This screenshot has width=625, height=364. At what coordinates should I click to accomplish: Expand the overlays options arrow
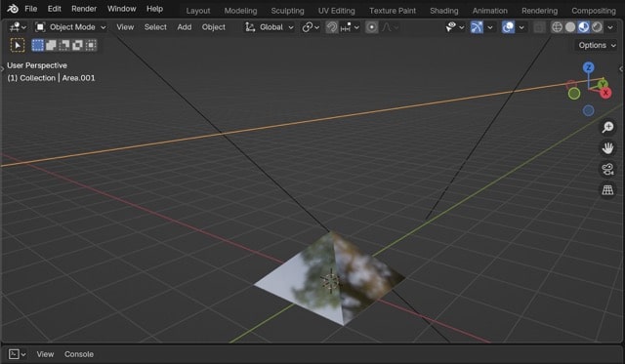coord(521,27)
